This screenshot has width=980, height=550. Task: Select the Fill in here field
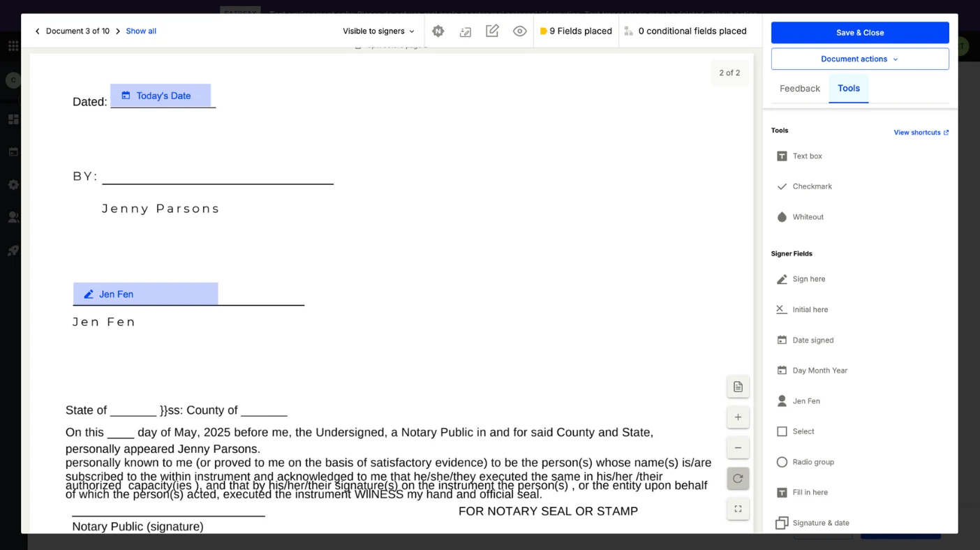[802, 493]
